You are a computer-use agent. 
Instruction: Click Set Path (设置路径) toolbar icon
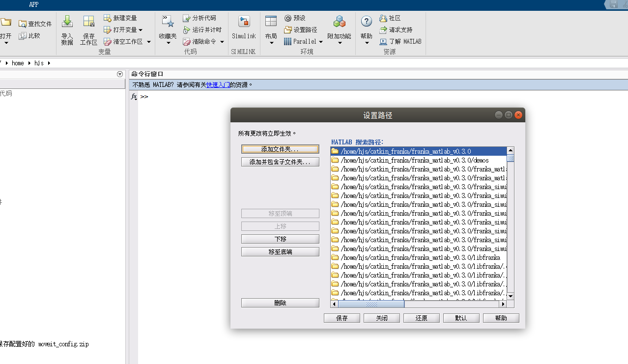point(288,29)
